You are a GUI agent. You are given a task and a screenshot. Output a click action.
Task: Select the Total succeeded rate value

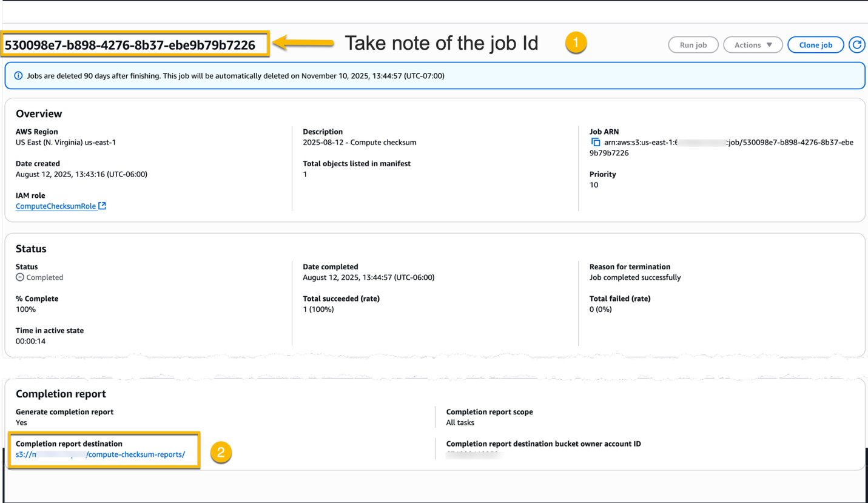[x=318, y=309]
